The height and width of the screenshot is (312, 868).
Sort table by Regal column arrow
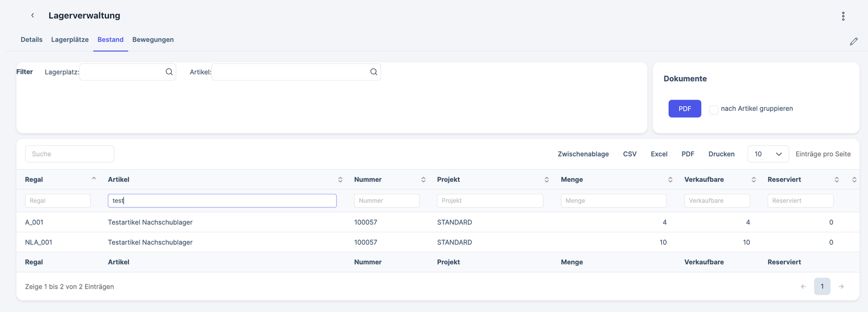point(94,179)
